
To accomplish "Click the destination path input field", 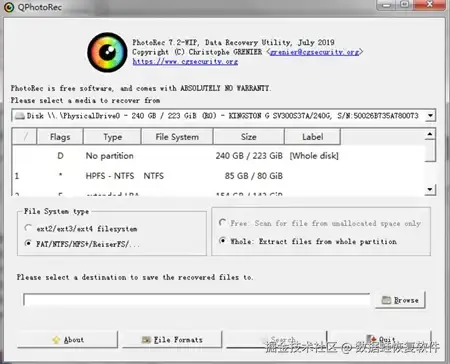I will click(x=197, y=300).
